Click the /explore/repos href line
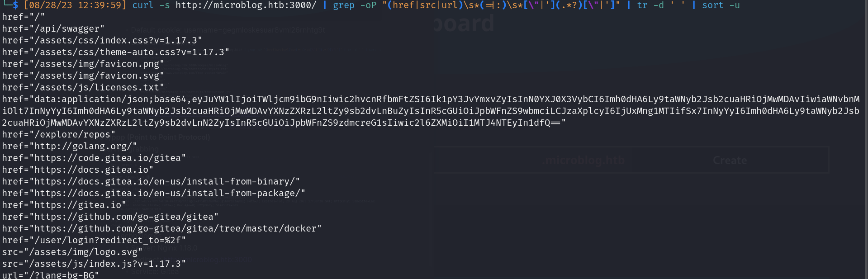 coord(58,135)
